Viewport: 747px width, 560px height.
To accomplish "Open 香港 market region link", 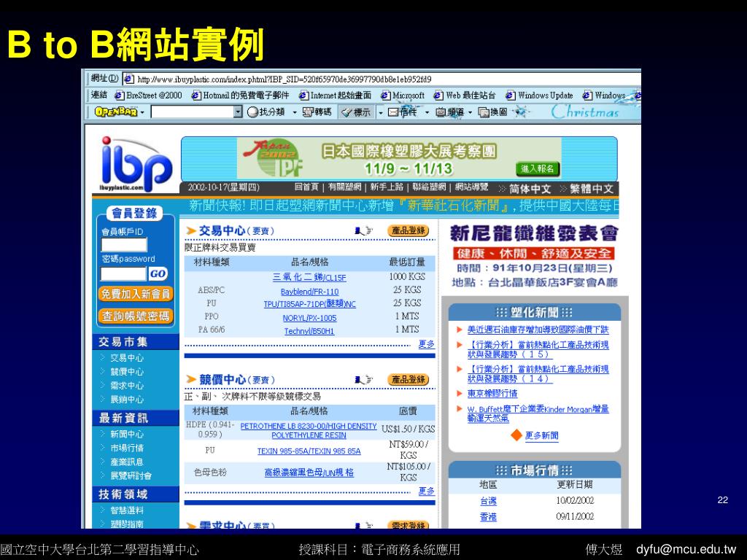I will (488, 517).
